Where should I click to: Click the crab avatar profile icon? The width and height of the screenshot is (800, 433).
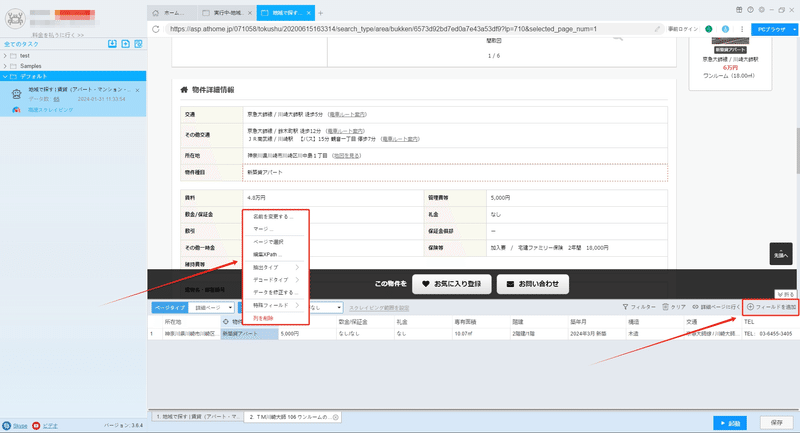15,19
